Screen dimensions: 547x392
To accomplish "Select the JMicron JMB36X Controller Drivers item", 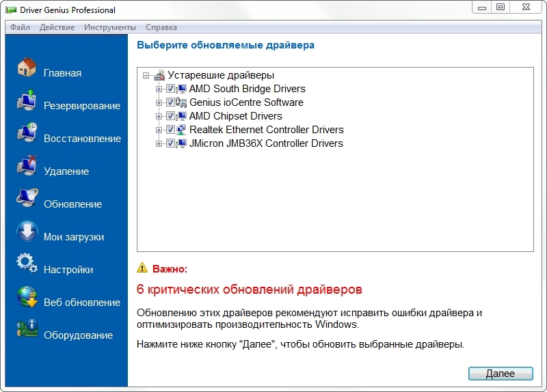I will 265,143.
